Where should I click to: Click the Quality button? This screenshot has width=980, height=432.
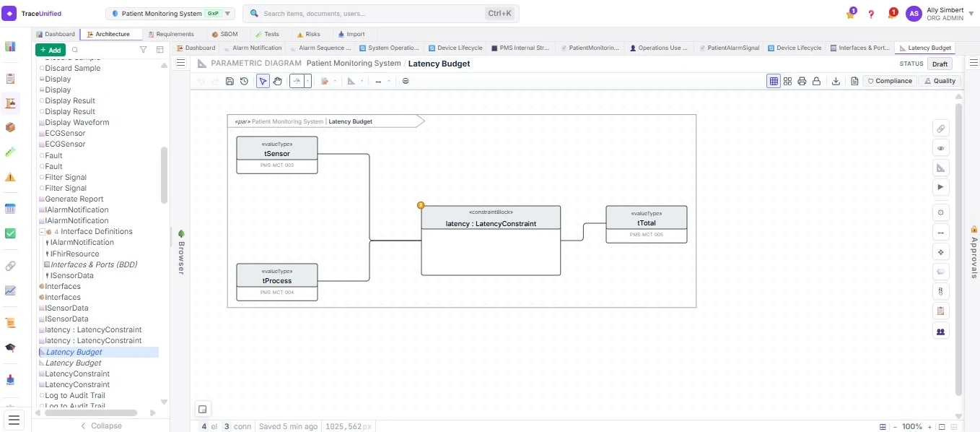click(x=940, y=81)
